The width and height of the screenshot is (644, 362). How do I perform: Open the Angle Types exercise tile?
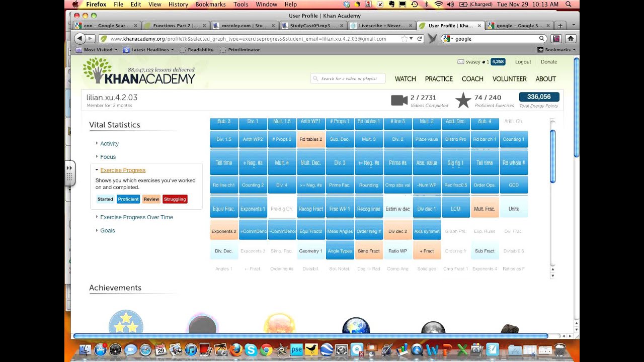340,250
